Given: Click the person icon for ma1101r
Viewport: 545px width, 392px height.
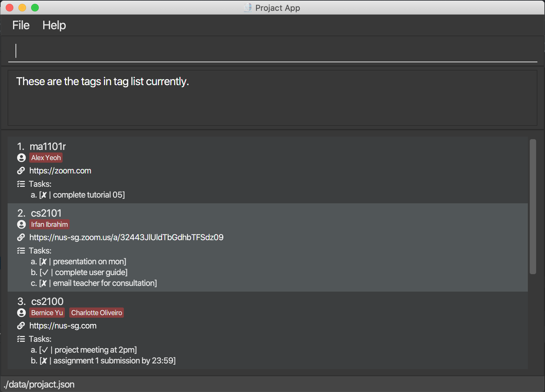Looking at the screenshot, I should [x=21, y=158].
